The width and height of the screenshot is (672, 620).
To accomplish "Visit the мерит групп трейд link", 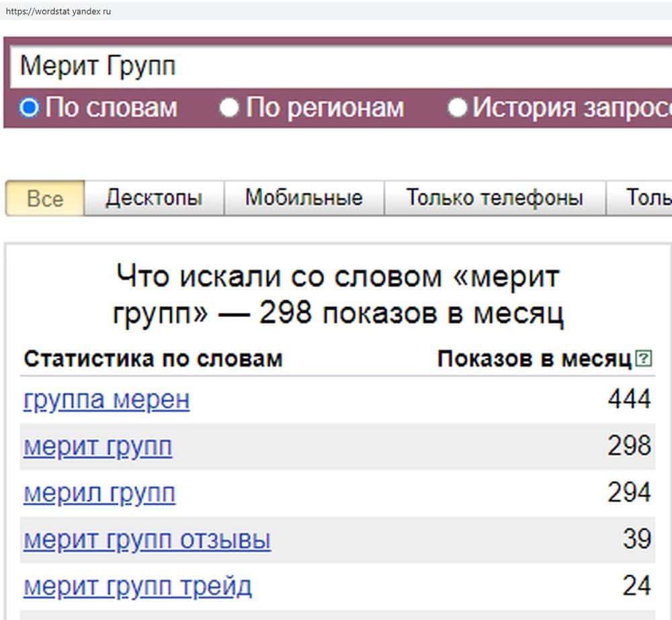I will [138, 587].
